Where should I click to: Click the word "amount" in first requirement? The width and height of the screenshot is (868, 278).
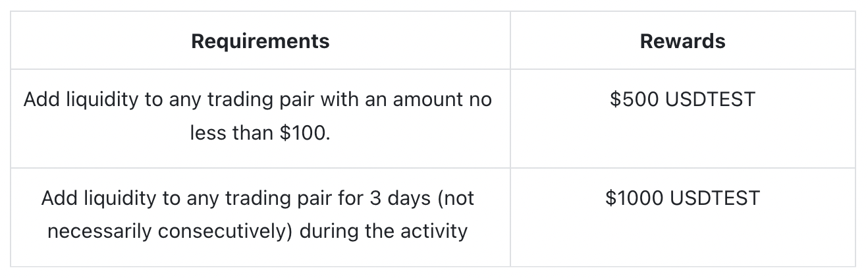click(x=426, y=99)
